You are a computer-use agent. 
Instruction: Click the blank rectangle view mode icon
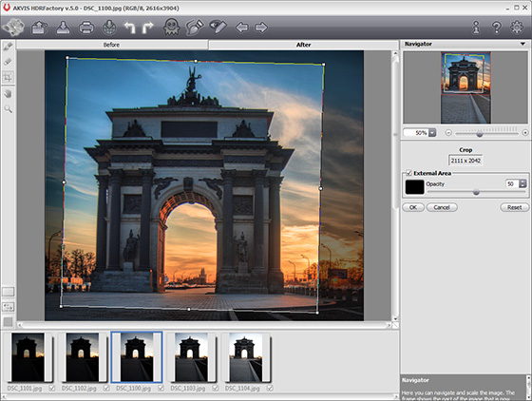[x=8, y=292]
